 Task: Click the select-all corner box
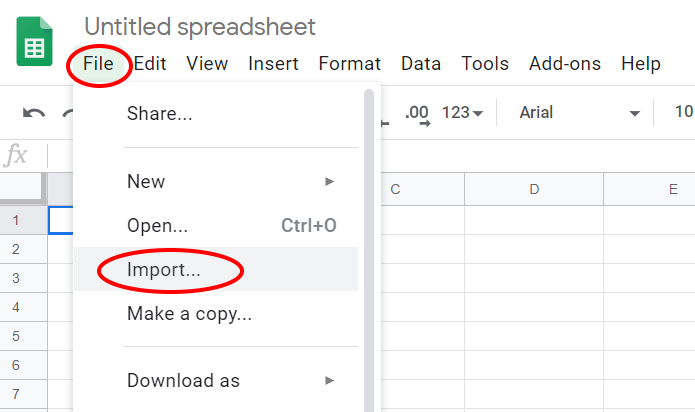tap(23, 189)
